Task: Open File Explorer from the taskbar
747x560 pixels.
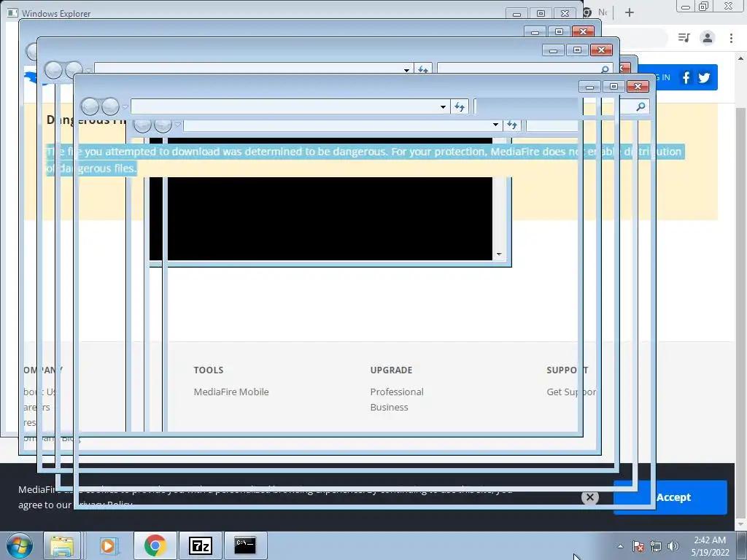Action: pos(62,545)
